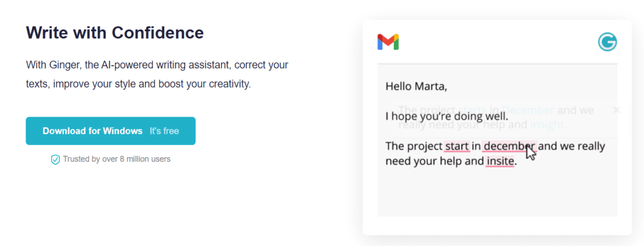Select the underlined word "december"

click(x=510, y=146)
